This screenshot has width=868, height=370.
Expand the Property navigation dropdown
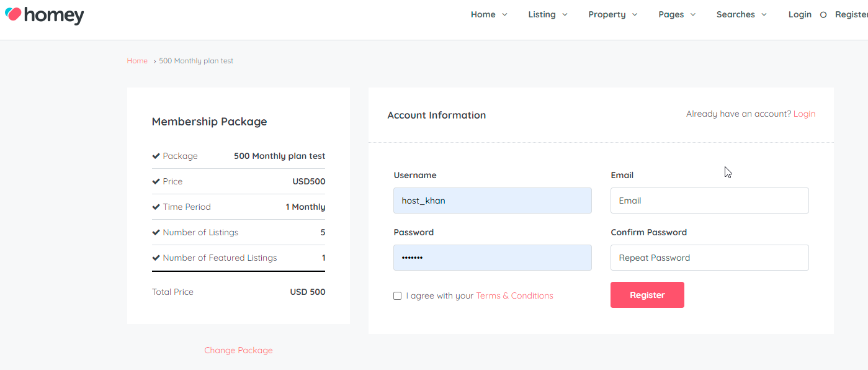click(613, 14)
